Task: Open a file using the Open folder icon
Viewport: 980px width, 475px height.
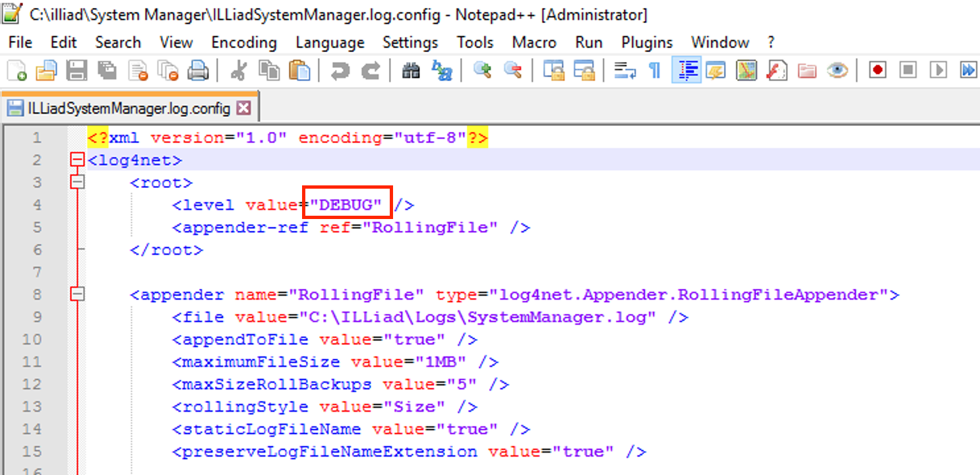Action: click(x=46, y=69)
